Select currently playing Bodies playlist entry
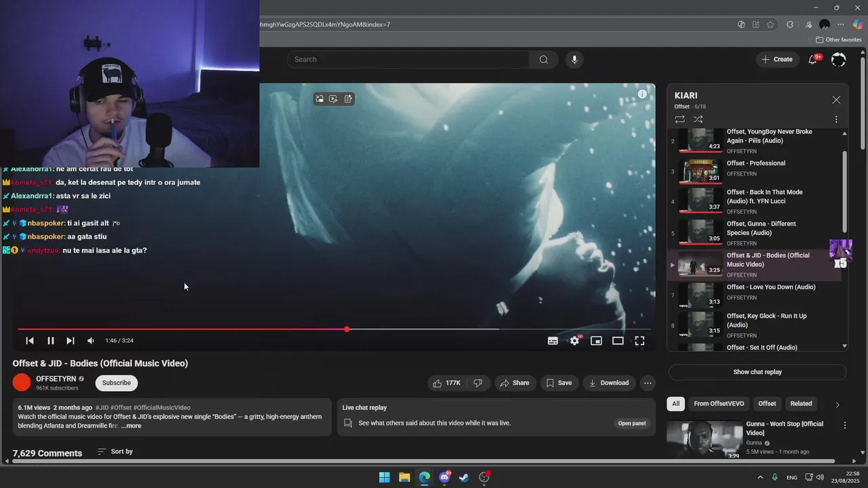Viewport: 868px width, 488px height. click(754, 264)
